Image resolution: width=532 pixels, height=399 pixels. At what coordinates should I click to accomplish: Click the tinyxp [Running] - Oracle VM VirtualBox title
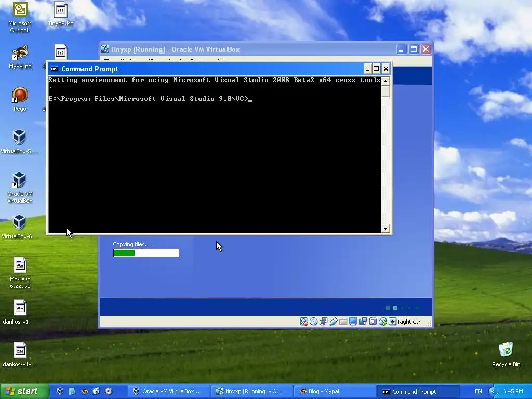[x=176, y=49]
